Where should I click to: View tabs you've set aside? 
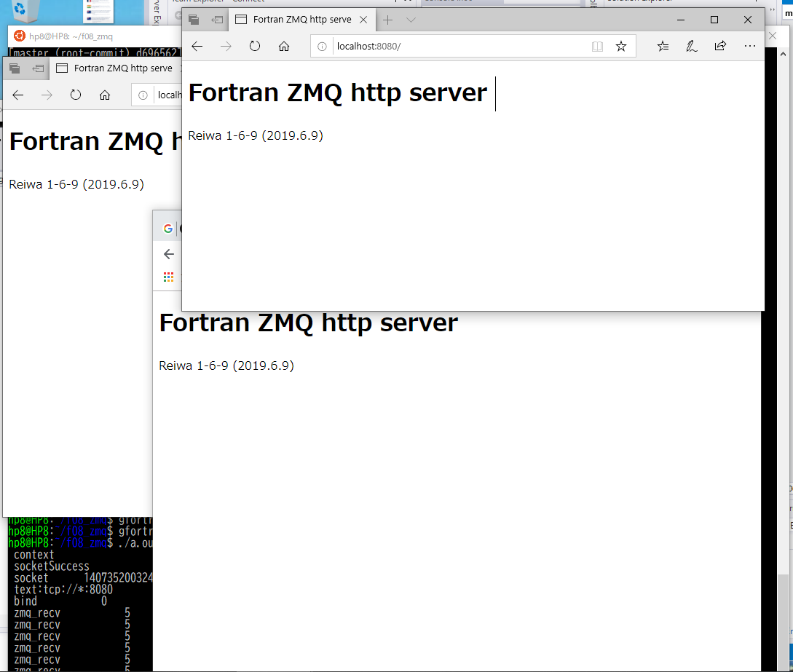tap(194, 20)
